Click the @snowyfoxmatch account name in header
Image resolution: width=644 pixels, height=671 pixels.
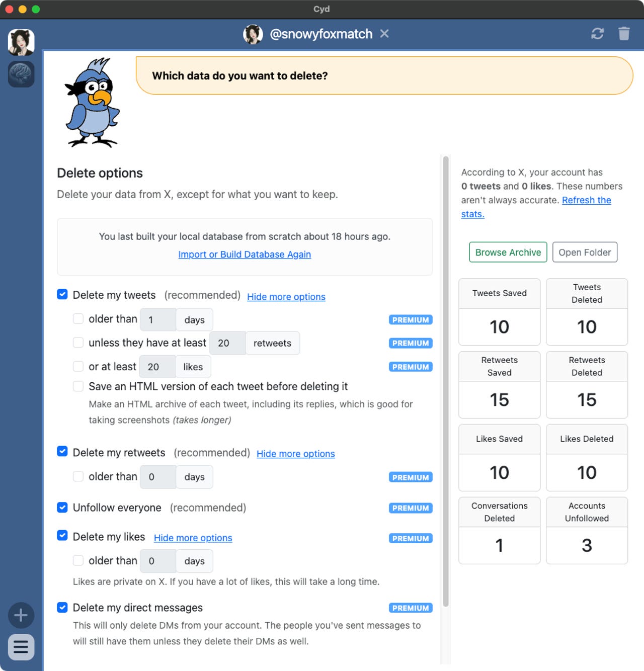(321, 34)
